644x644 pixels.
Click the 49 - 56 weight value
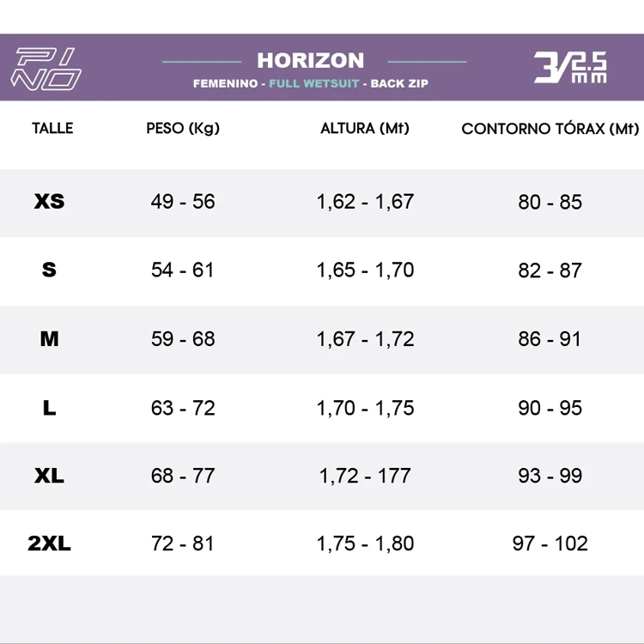pos(183,202)
